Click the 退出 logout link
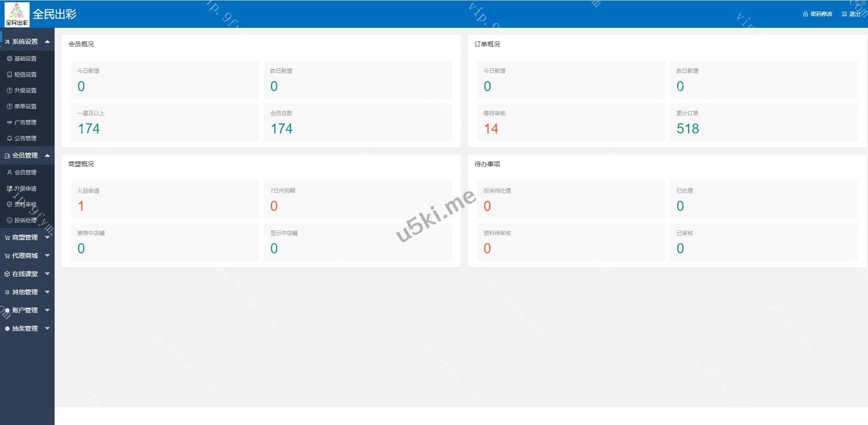Viewport: 868px width, 425px height. [x=854, y=14]
